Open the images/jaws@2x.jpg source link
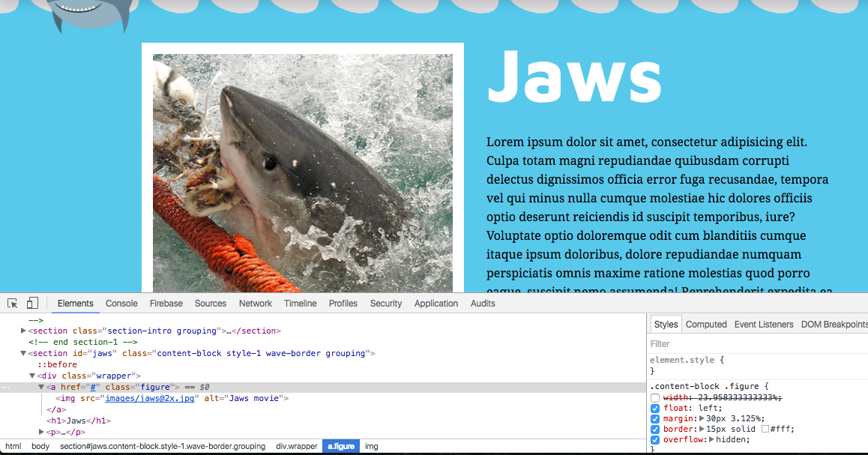Screen dimensions: 868x455 coord(150,398)
